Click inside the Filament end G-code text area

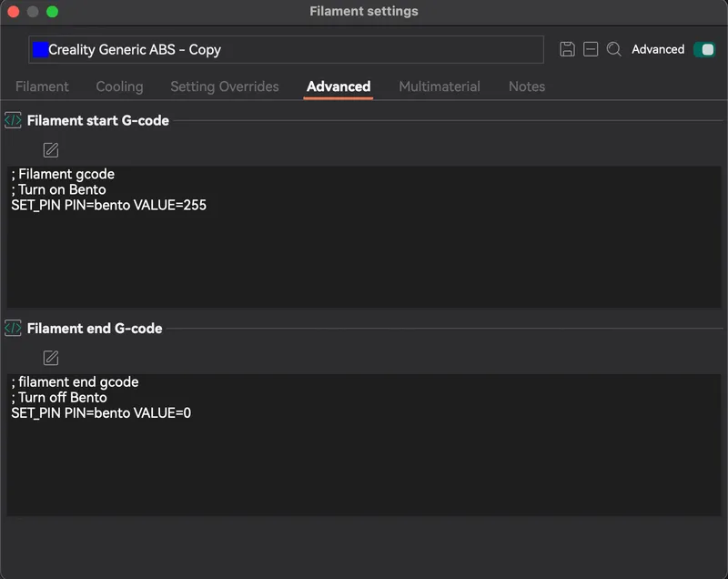point(364,445)
